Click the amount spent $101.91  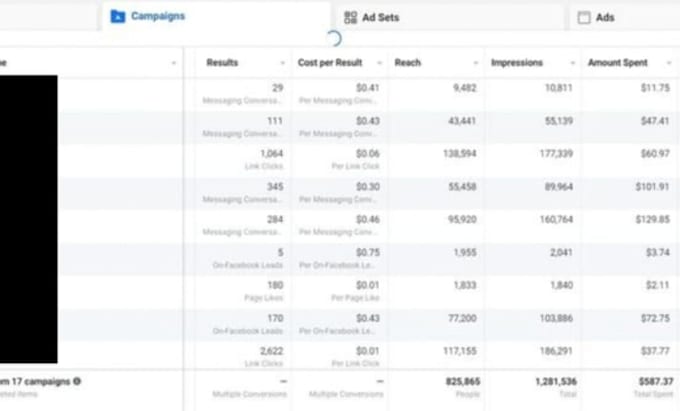(x=653, y=187)
